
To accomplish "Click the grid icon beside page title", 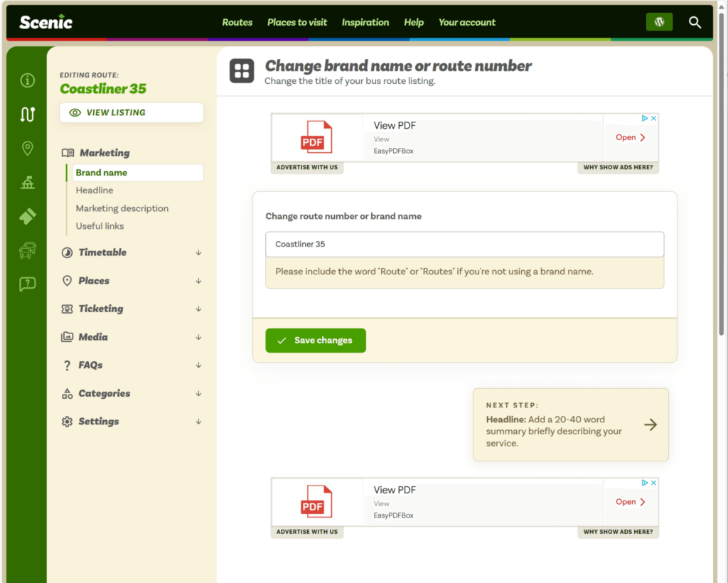I will pos(242,71).
